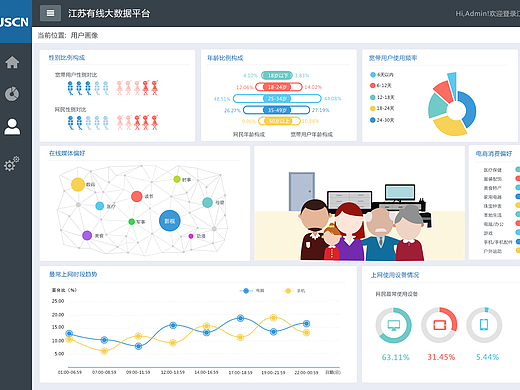
Task: Click the 63.11% device usage value
Action: click(x=396, y=357)
